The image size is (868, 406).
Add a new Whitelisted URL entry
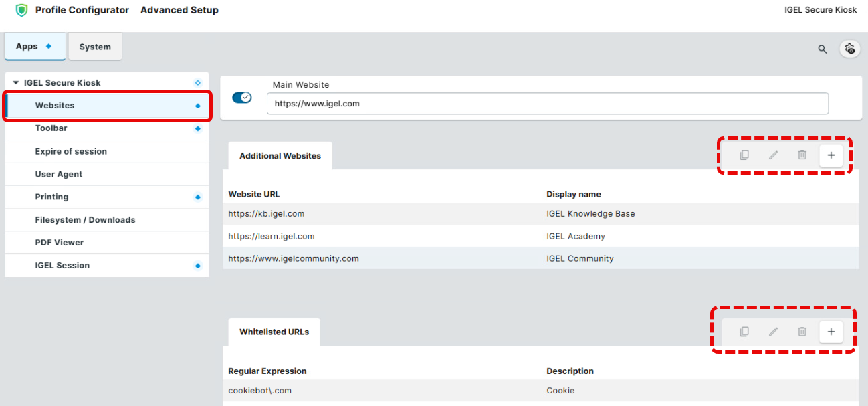[x=831, y=332]
